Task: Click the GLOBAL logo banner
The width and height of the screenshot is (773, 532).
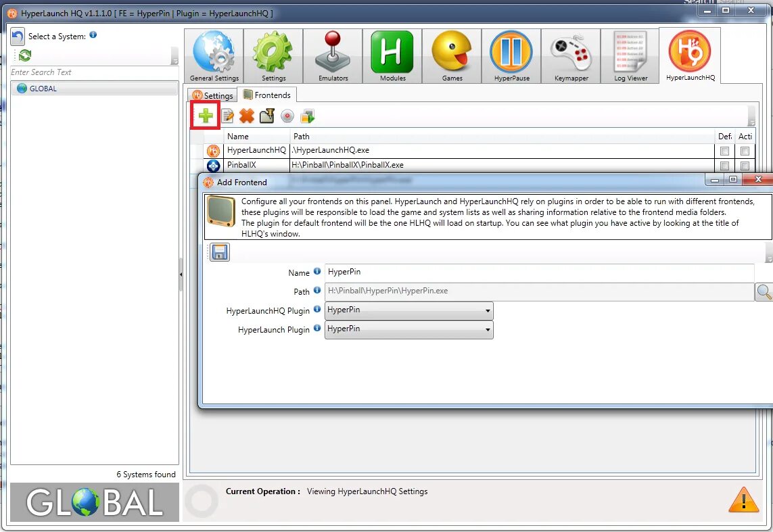Action: click(x=94, y=502)
